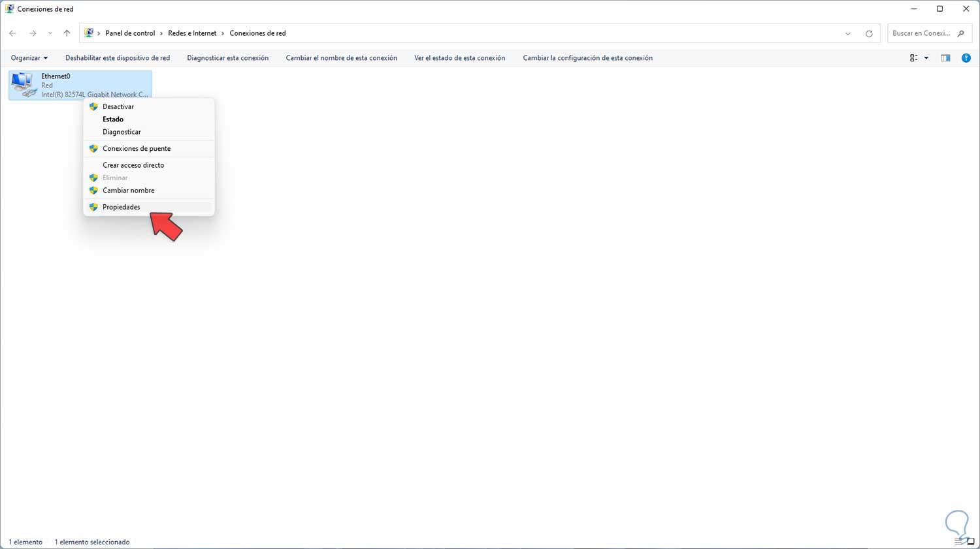Click the Control Panel address bar icon
The width and height of the screenshot is (980, 549).
(x=89, y=33)
